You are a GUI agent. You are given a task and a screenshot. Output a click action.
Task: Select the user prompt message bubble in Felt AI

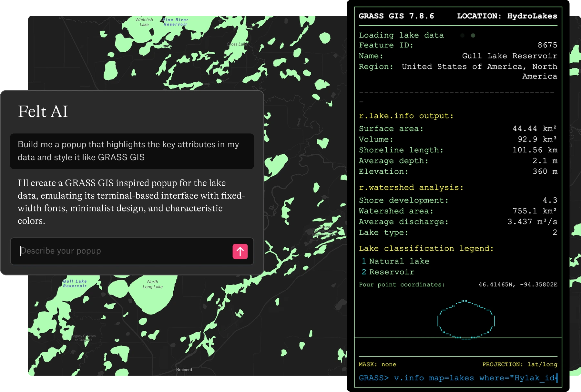click(132, 151)
